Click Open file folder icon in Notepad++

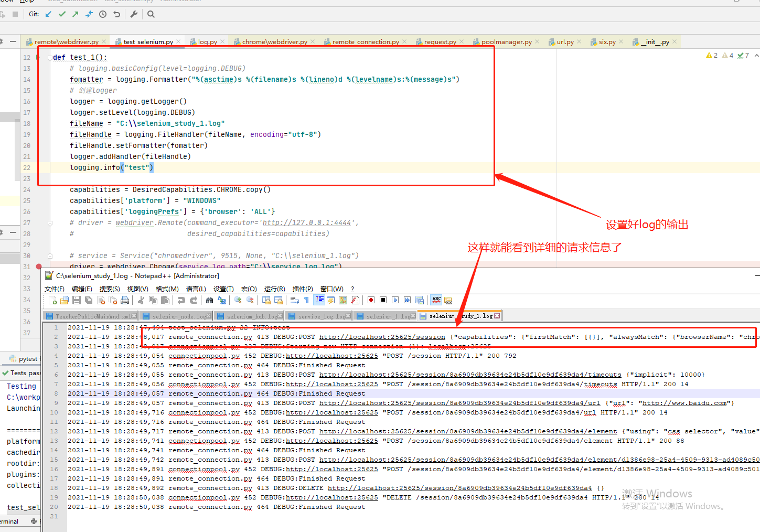(65, 300)
